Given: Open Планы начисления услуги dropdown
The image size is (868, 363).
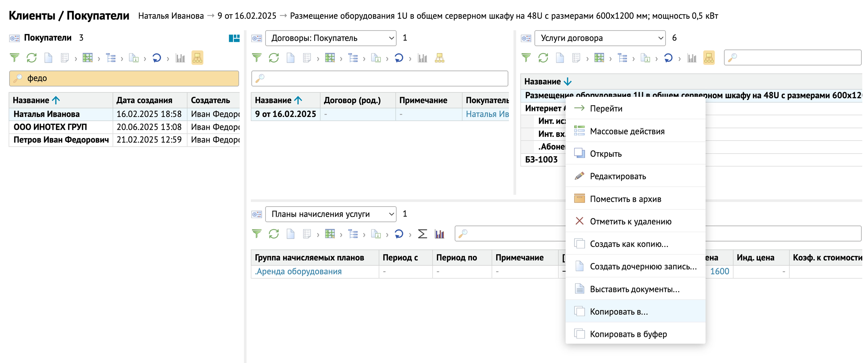Looking at the screenshot, I should coord(331,214).
